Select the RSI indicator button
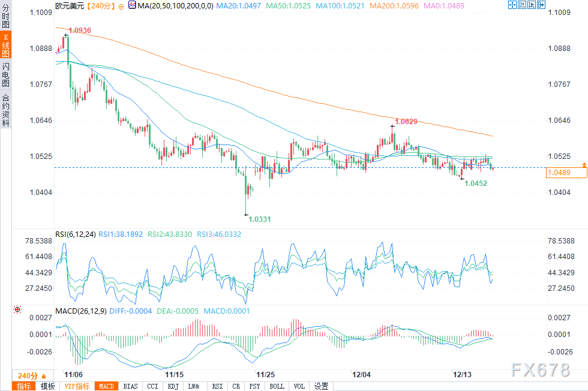 point(217,386)
